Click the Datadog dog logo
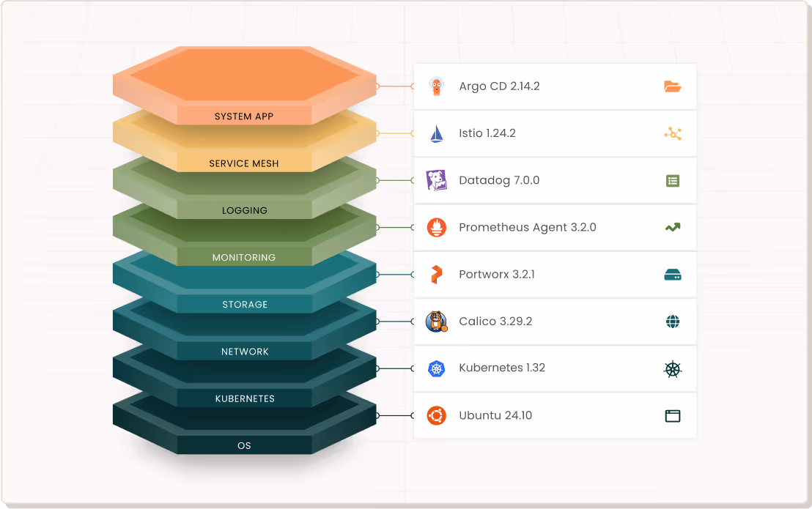The width and height of the screenshot is (812, 509). point(437,180)
